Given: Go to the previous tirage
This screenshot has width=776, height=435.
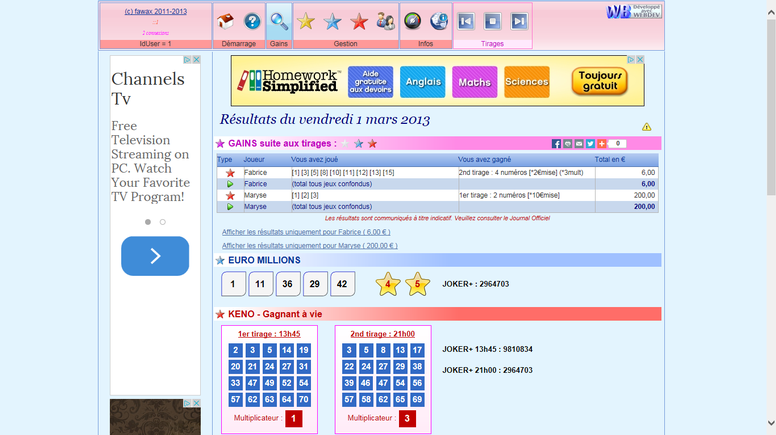Looking at the screenshot, I should click(x=466, y=21).
